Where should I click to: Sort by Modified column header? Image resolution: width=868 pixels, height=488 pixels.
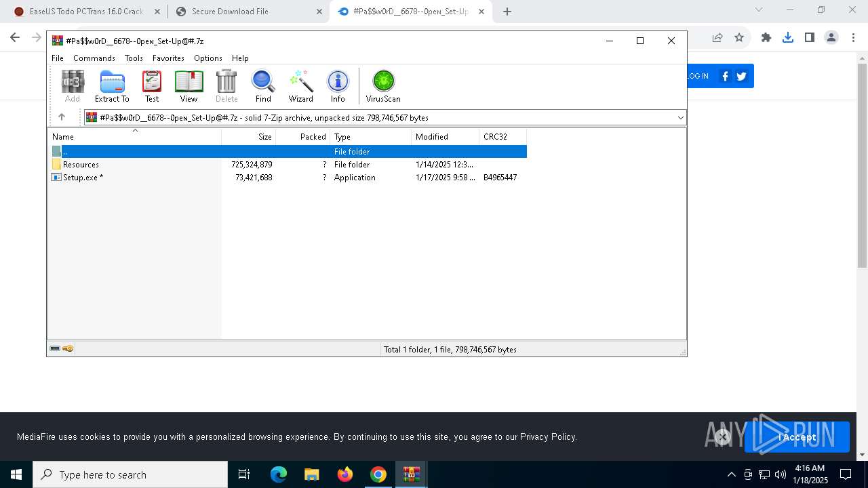pos(445,136)
